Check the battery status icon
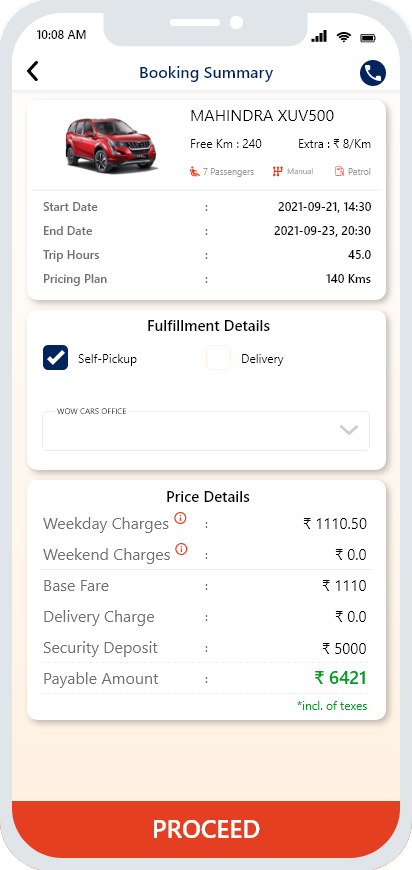412x870 pixels. click(x=368, y=38)
